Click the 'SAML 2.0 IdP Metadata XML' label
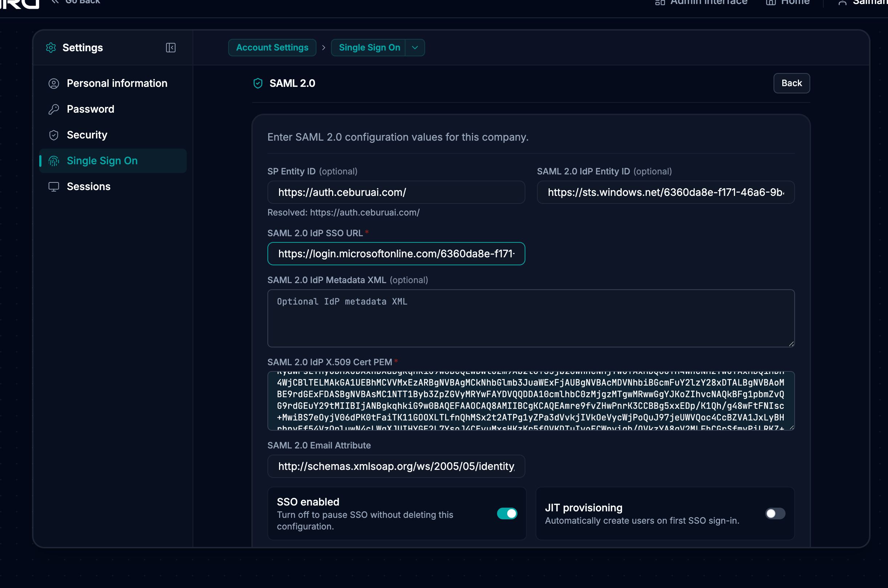The height and width of the screenshot is (588, 888). [327, 280]
